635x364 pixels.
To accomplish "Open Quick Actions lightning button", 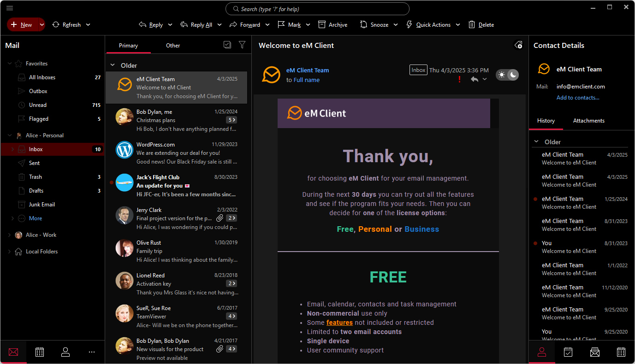I will (428, 25).
